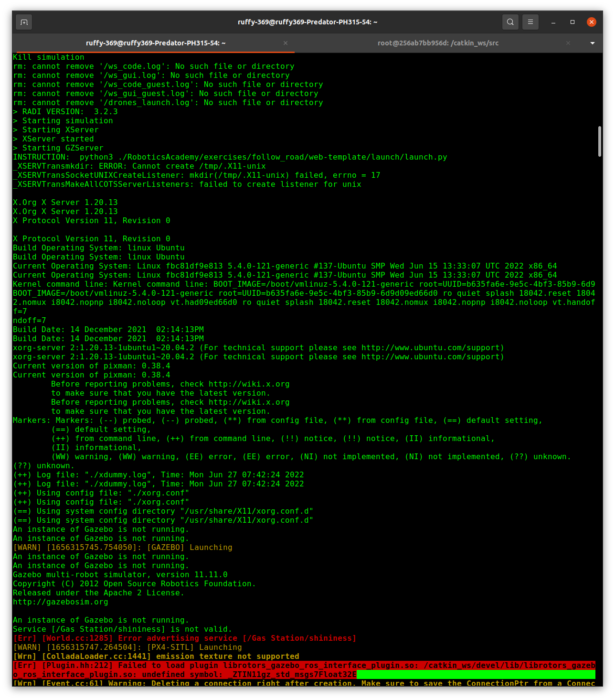Click the '/ws_gui_guest.log' rm error line
Viewport: 615px width, 700px height.
166,94
